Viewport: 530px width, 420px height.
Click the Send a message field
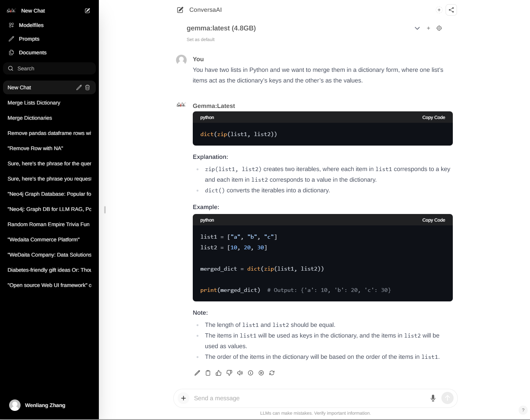[x=308, y=398]
